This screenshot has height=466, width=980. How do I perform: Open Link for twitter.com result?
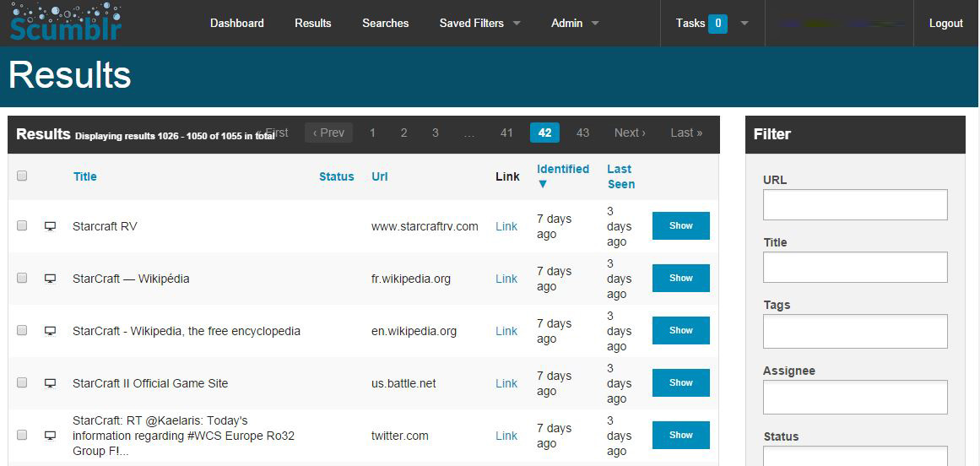point(506,436)
